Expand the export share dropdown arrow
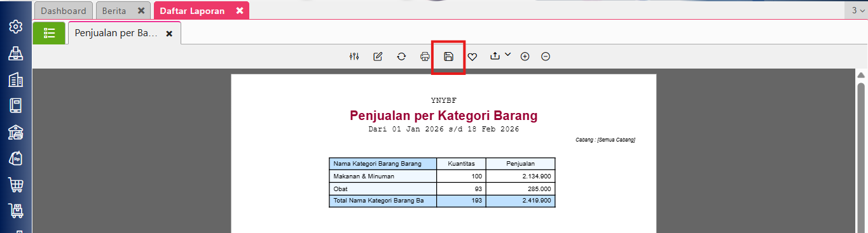Viewport: 868px width, 233px height. (507, 55)
